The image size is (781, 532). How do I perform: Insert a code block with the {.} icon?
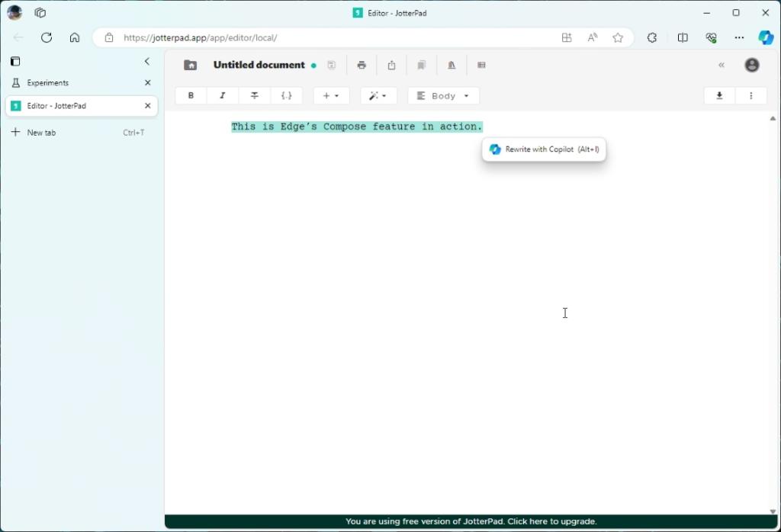287,95
